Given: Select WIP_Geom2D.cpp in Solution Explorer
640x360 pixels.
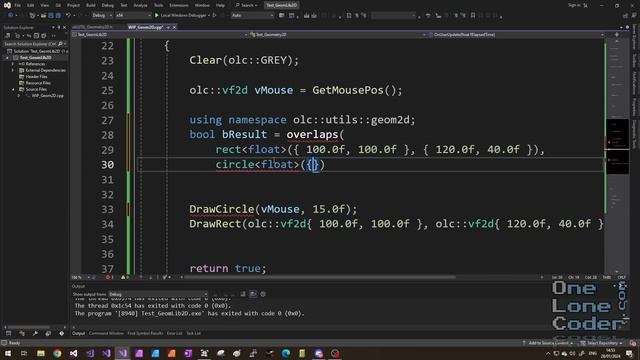Looking at the screenshot, I should click(x=47, y=96).
